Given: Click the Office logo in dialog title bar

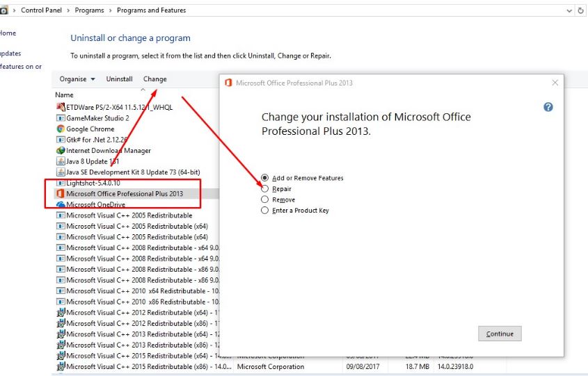Looking at the screenshot, I should click(228, 83).
